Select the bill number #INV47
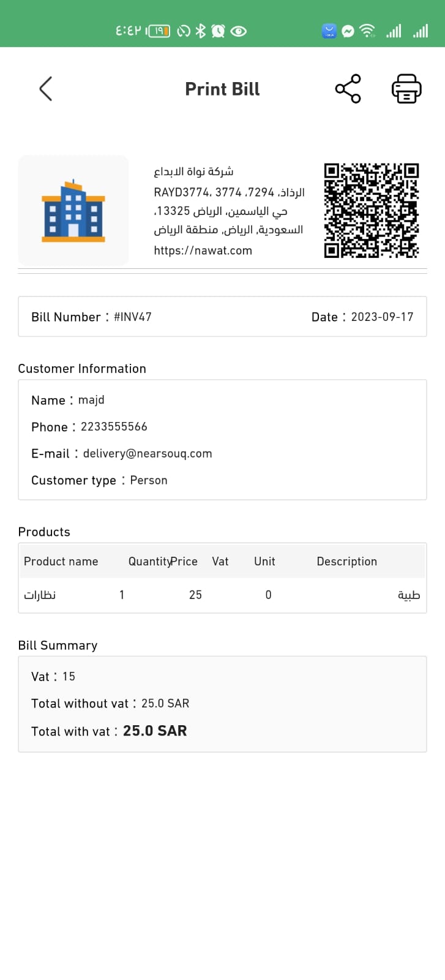Screen dimensions: 445x980 tap(132, 317)
